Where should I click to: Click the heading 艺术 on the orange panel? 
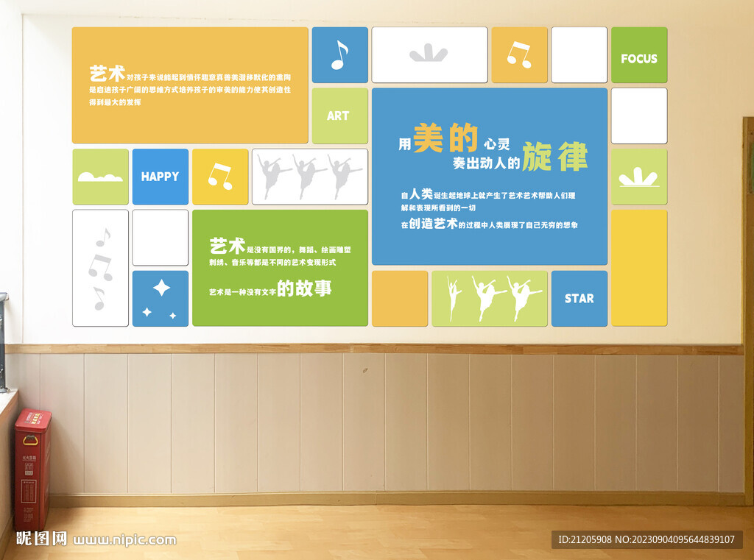(108, 74)
